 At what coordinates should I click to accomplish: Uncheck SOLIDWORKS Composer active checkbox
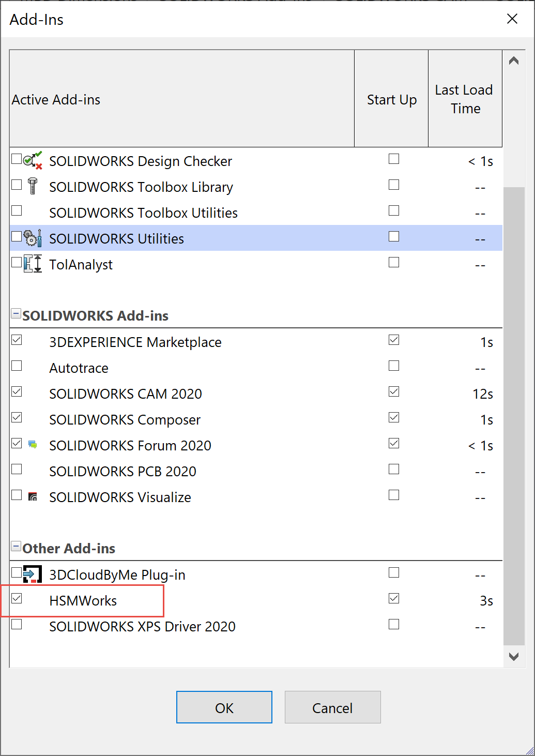pyautogui.click(x=17, y=417)
